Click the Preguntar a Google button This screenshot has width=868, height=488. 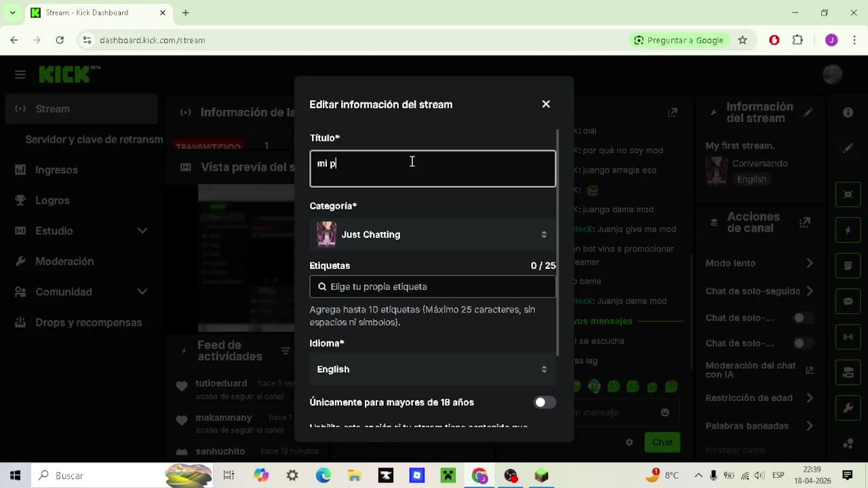click(x=679, y=41)
